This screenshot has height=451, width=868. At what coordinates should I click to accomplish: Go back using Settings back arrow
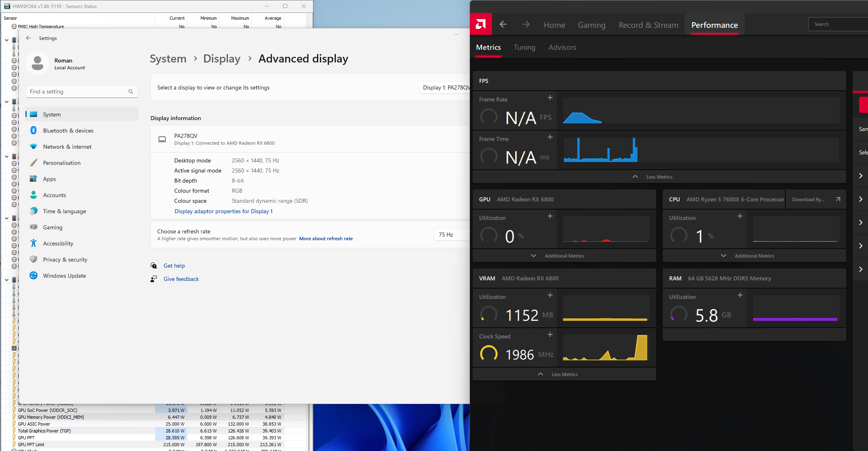point(29,38)
